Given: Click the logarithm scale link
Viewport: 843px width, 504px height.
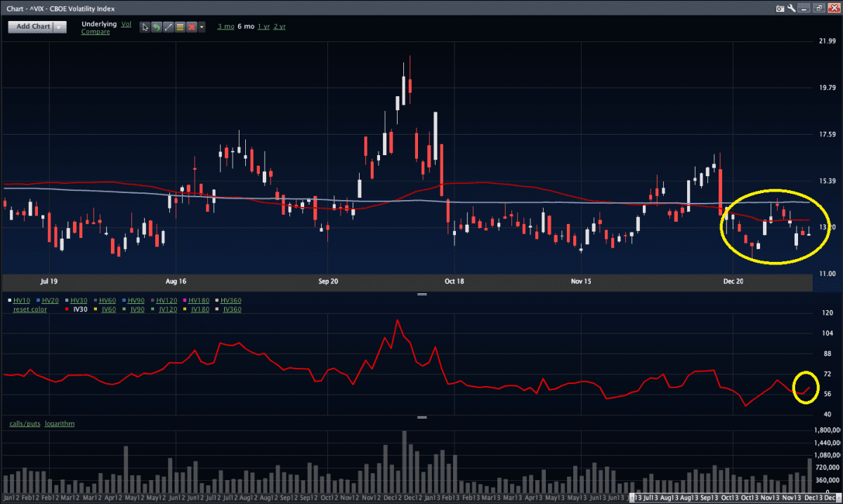Looking at the screenshot, I should (x=60, y=423).
